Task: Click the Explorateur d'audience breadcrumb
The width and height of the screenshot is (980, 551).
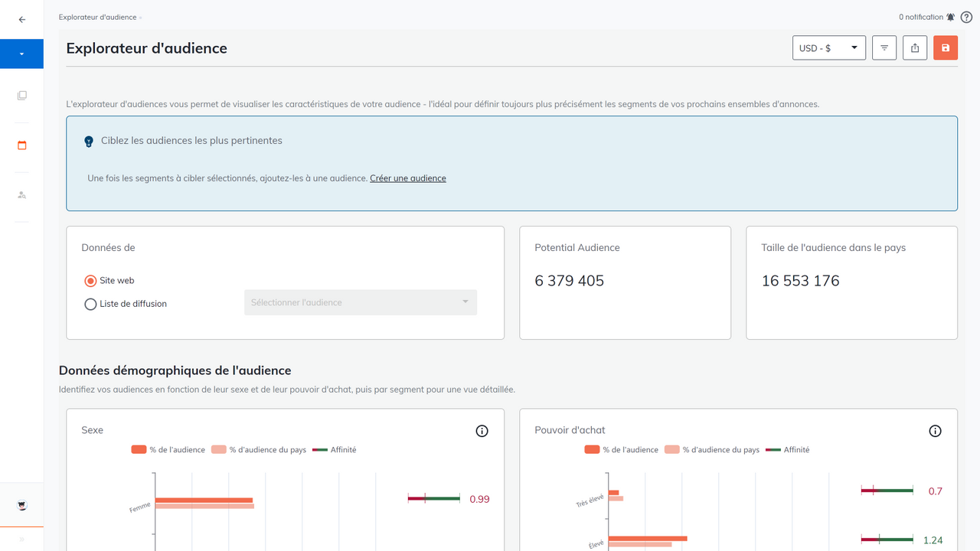Action: coord(98,17)
